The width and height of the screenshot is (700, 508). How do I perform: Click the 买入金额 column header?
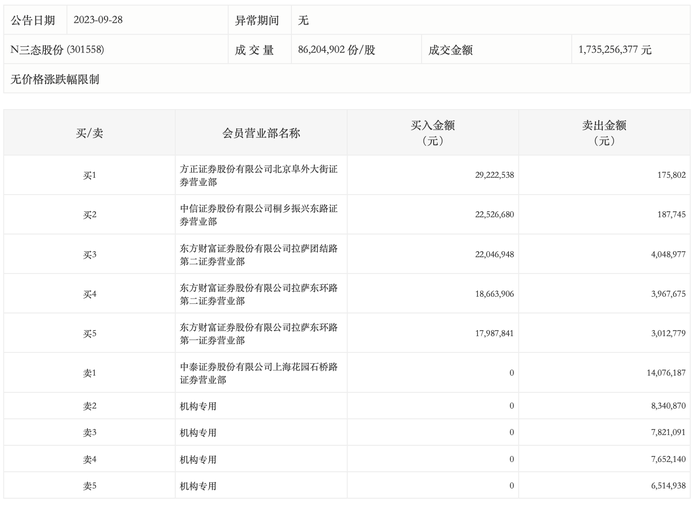tap(433, 133)
